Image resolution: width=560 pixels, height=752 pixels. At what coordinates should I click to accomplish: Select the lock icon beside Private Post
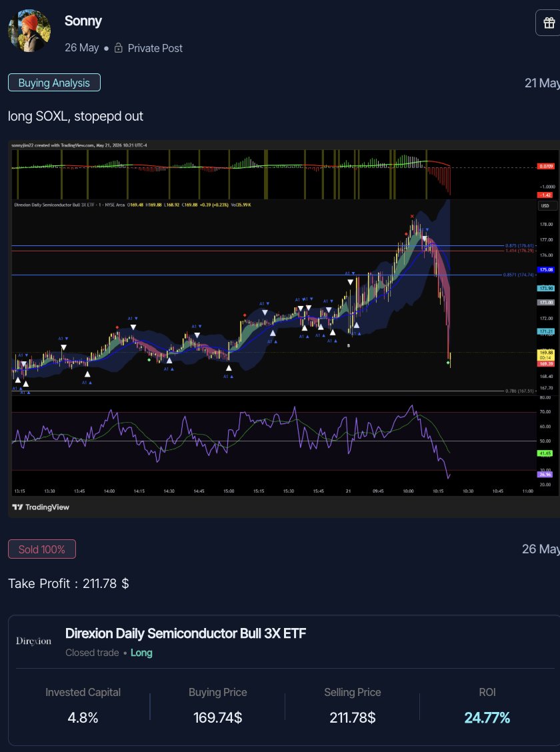[x=119, y=48]
